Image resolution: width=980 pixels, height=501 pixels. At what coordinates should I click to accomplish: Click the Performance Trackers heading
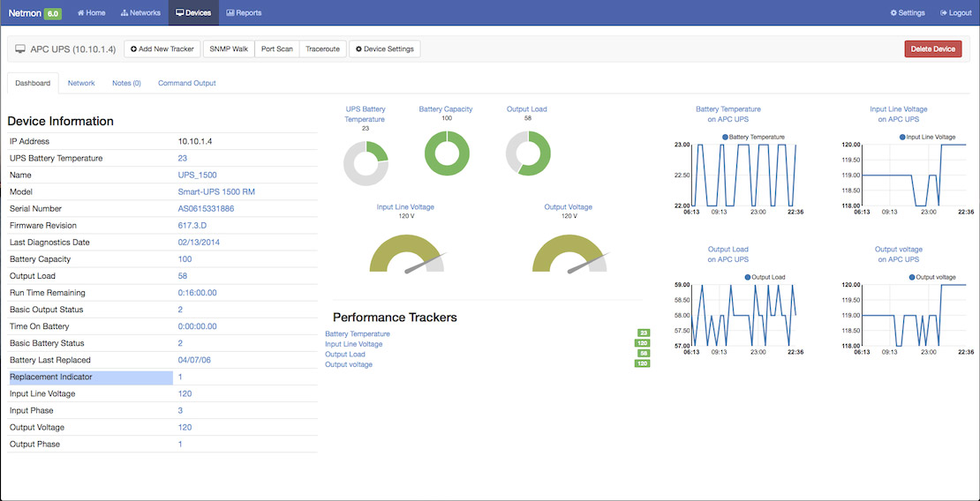(395, 318)
